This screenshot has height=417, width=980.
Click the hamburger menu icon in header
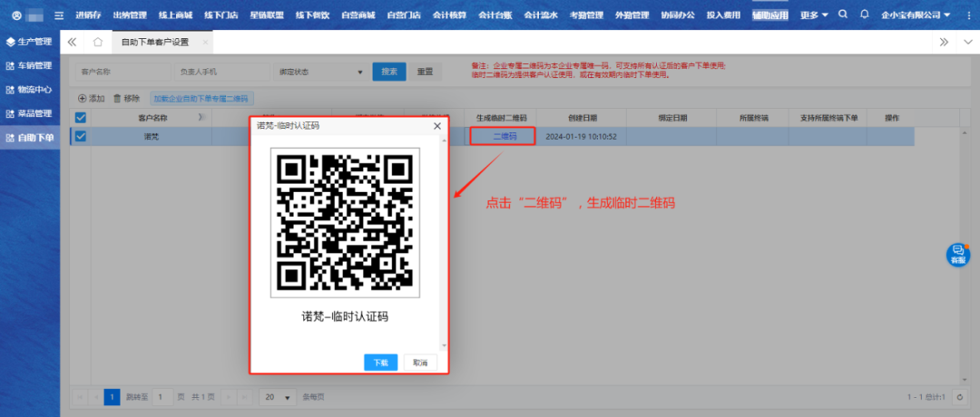pyautogui.click(x=59, y=15)
